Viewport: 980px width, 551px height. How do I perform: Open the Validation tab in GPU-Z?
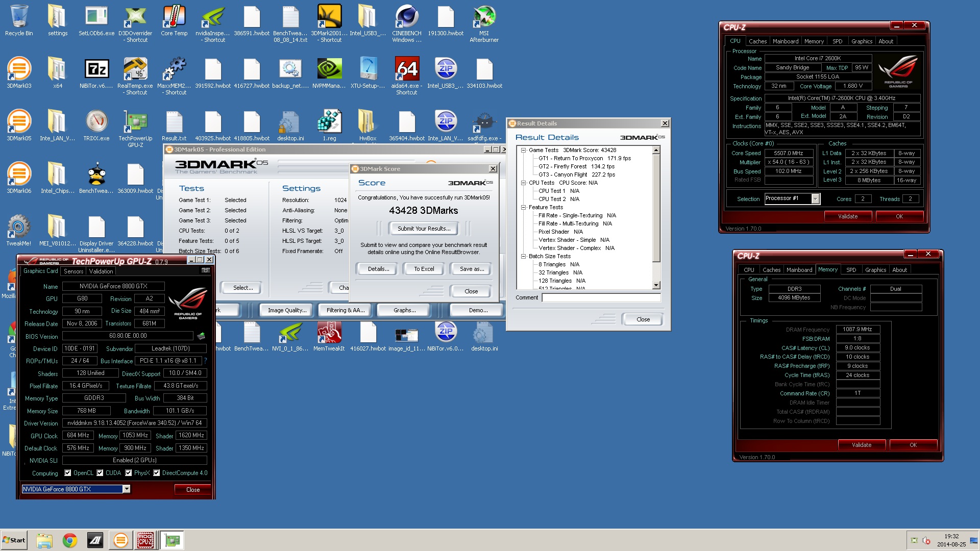click(101, 271)
